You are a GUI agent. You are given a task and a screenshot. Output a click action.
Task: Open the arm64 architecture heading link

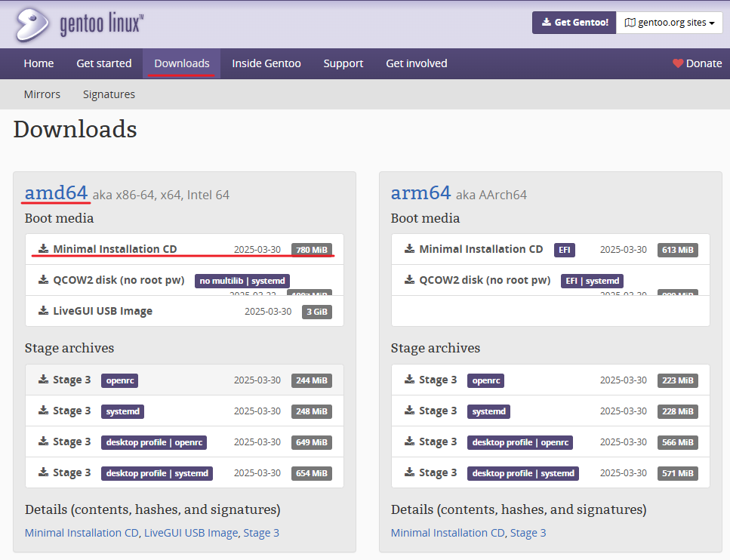pyautogui.click(x=421, y=192)
